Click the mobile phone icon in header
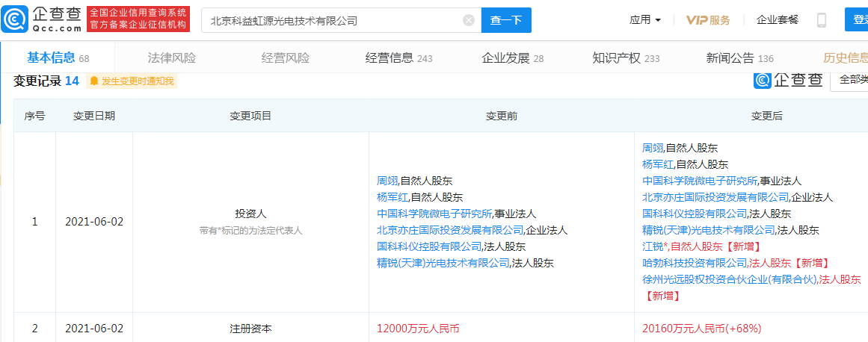This screenshot has height=342, width=868. (822, 20)
